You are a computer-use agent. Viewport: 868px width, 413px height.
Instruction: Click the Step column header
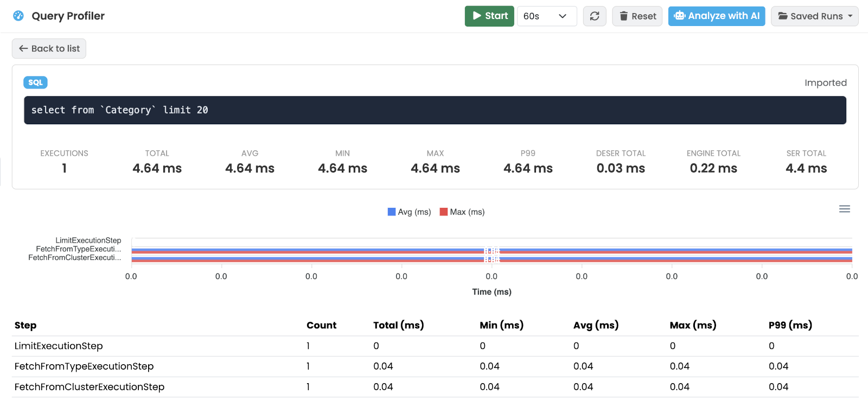tap(25, 325)
